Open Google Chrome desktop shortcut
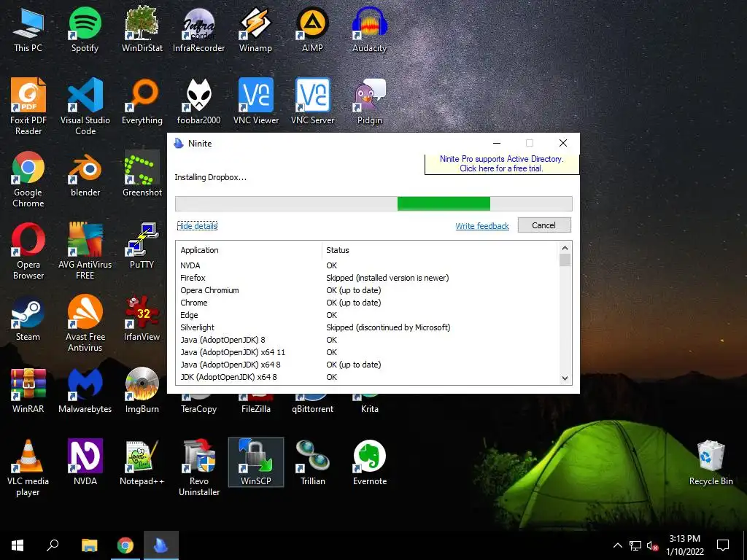Image resolution: width=747 pixels, height=560 pixels. pos(28,180)
